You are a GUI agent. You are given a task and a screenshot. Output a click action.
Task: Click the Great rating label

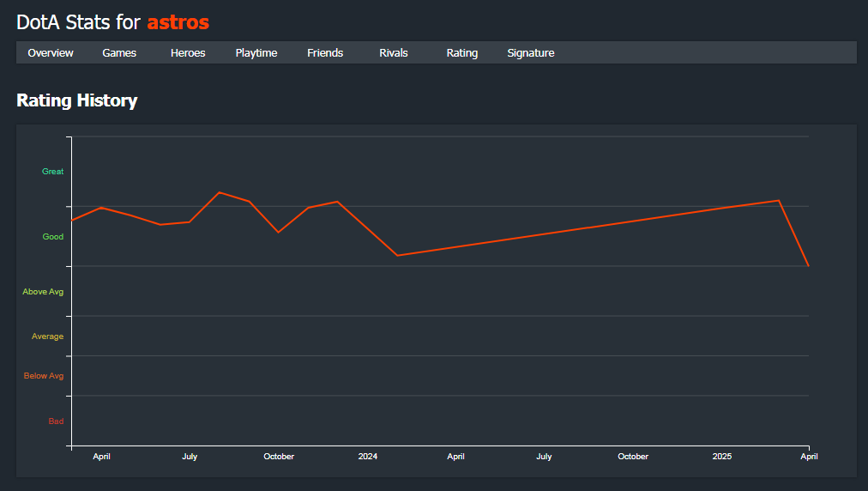pyautogui.click(x=52, y=171)
